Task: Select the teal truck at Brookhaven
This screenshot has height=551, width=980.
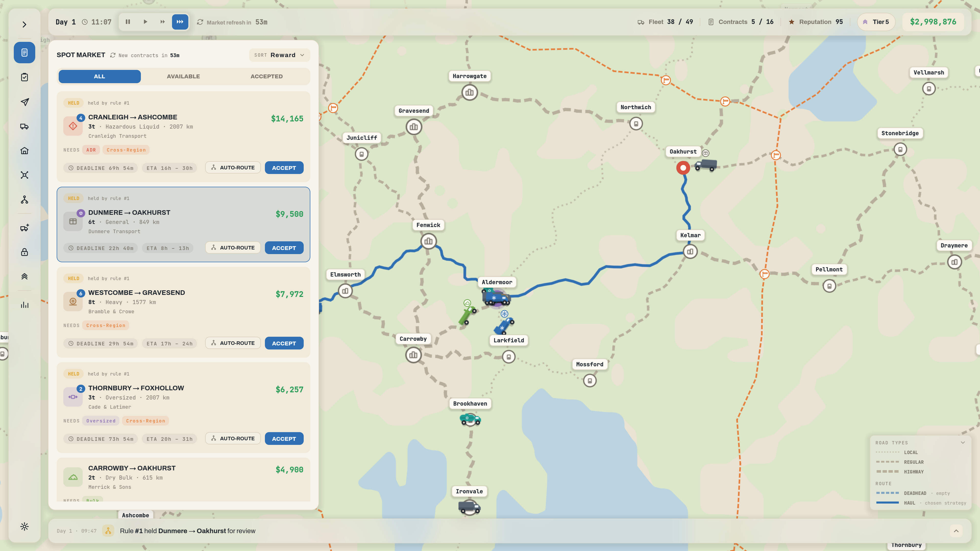Action: pyautogui.click(x=470, y=419)
